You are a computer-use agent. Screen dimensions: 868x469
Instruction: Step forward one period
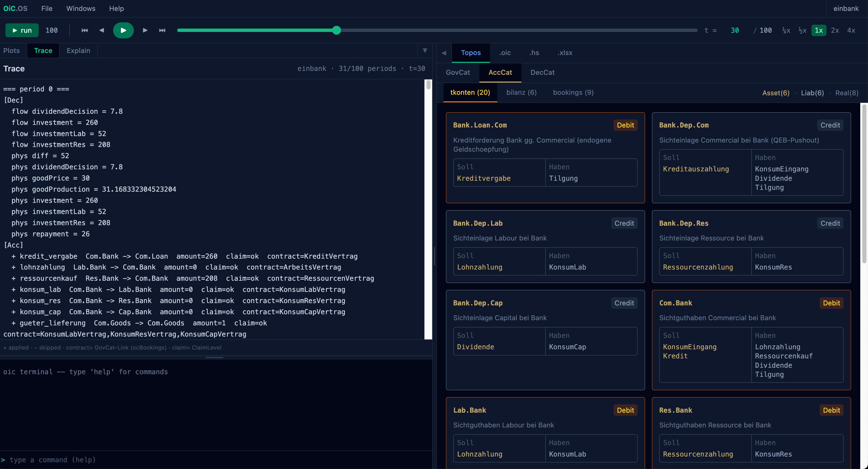coord(145,30)
